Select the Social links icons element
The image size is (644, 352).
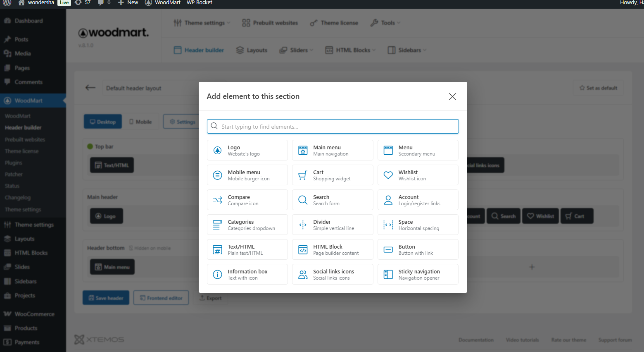coord(333,274)
